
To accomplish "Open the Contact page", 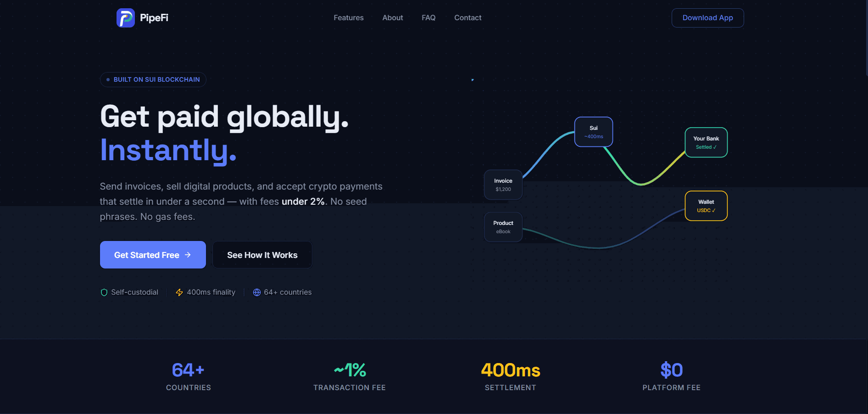I will point(467,17).
